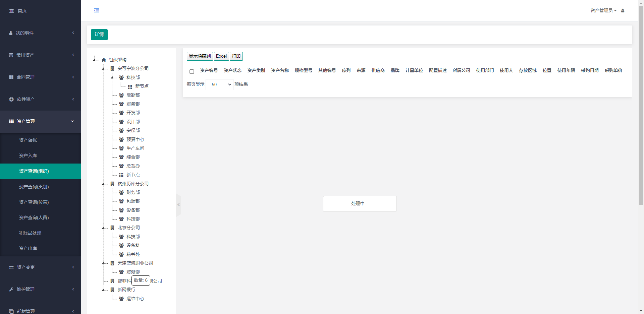Click the Excel export button
Viewport: 644px width, 314px height.
tap(221, 56)
